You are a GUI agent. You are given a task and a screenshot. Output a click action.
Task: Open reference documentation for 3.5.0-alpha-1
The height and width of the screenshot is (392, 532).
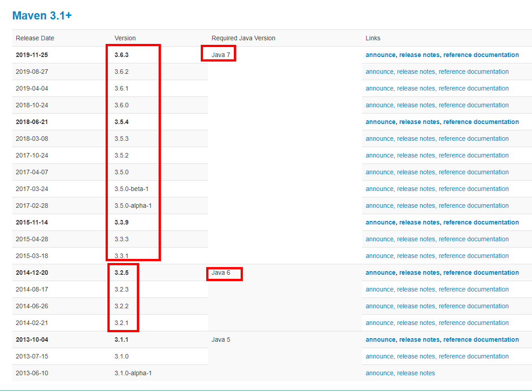click(x=474, y=206)
